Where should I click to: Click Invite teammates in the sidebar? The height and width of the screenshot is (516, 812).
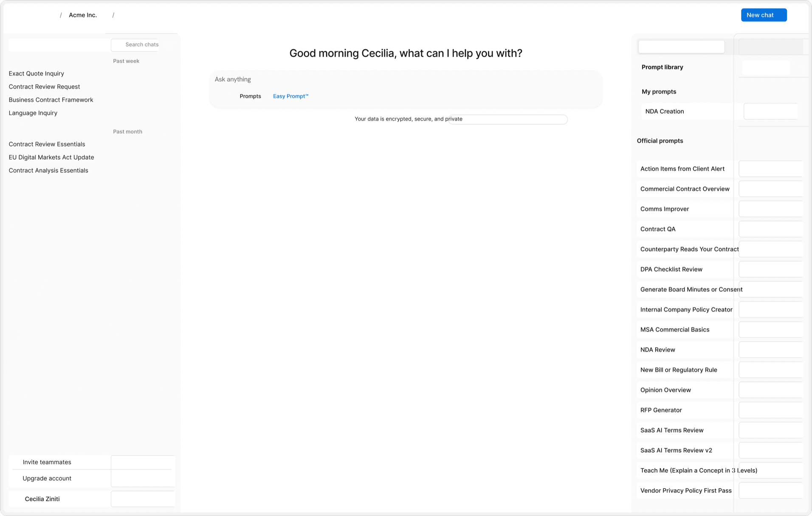pos(47,462)
